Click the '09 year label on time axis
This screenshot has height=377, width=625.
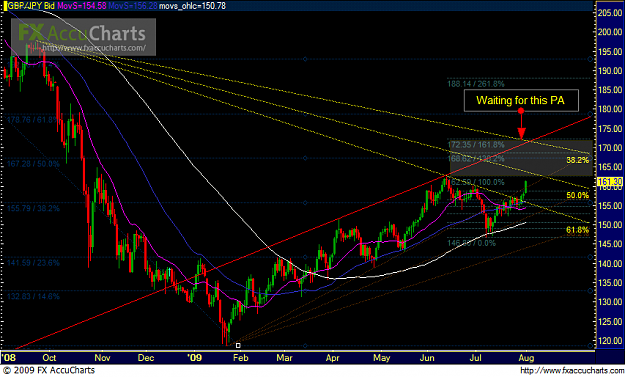tap(195, 357)
